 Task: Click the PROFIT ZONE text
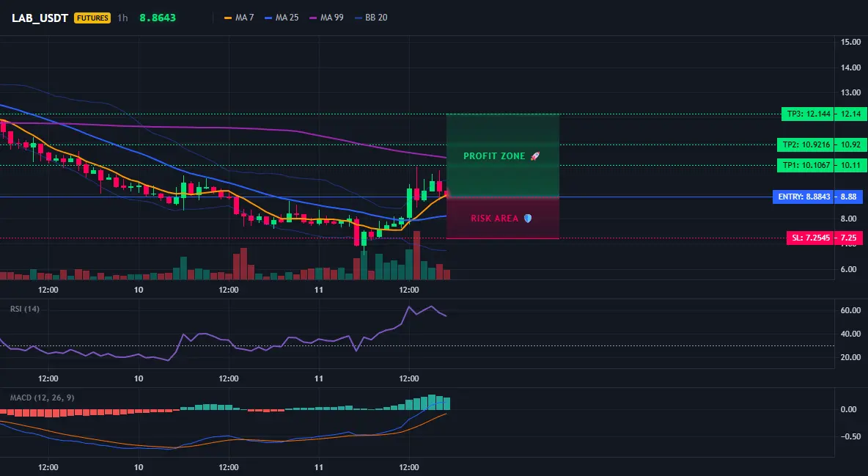[x=494, y=156]
